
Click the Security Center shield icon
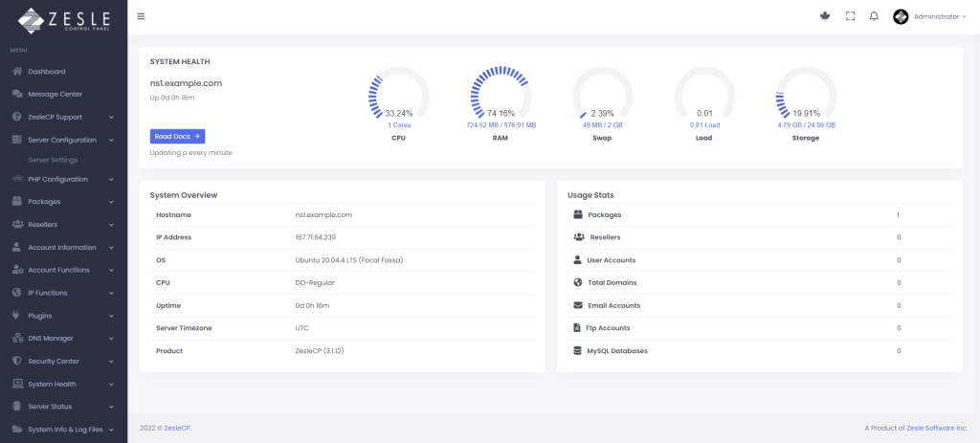click(17, 362)
